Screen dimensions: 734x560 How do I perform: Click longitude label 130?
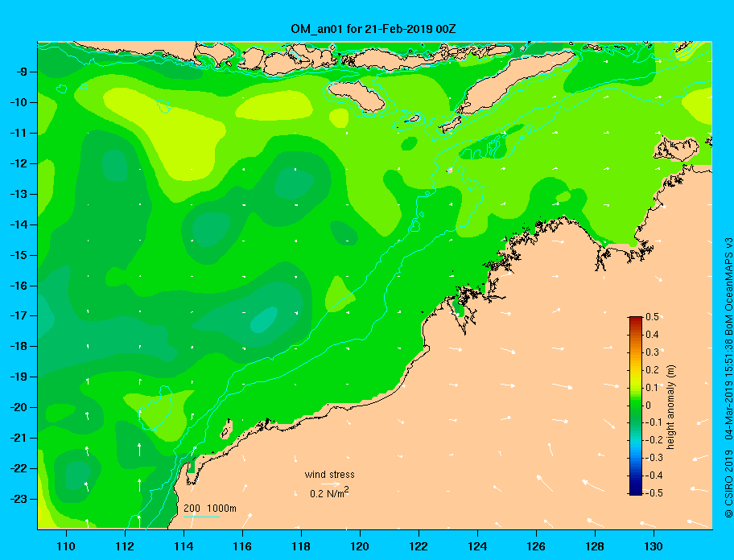tap(654, 546)
